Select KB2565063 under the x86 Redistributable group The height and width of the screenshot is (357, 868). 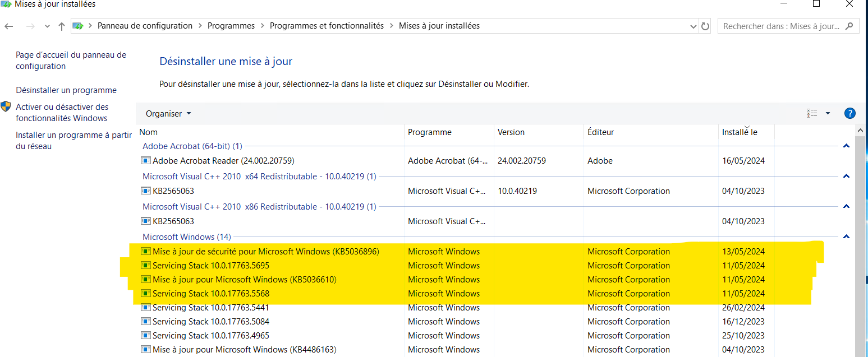coord(173,221)
